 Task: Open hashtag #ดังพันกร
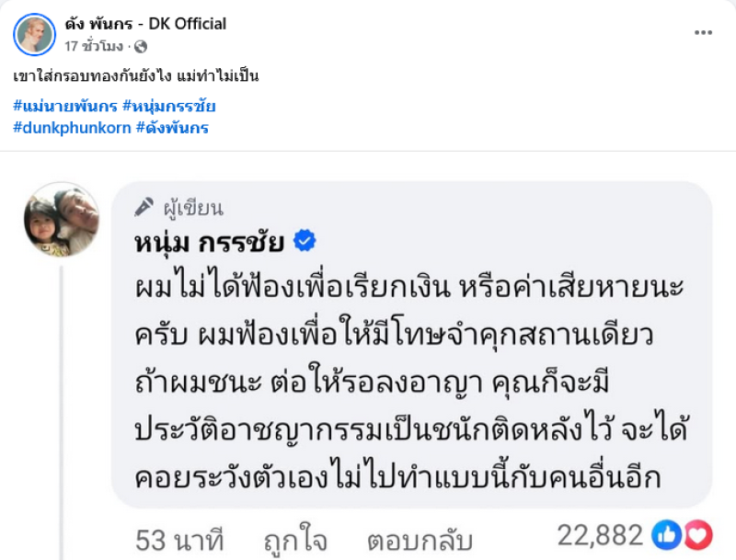point(172,128)
